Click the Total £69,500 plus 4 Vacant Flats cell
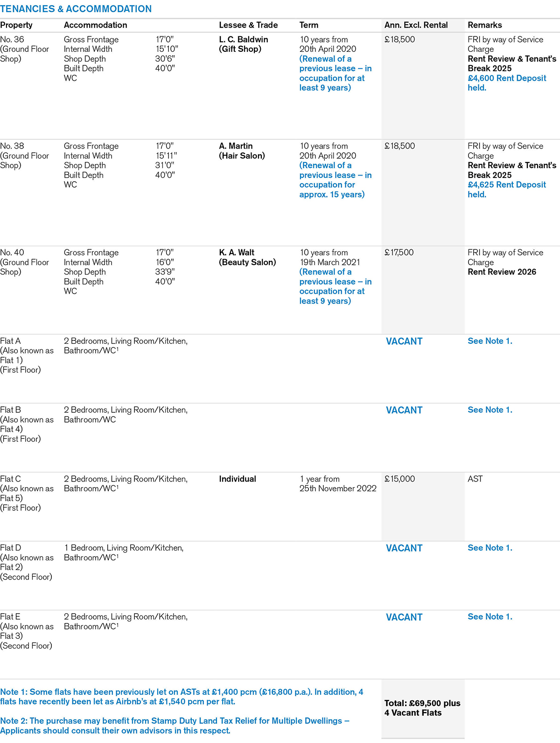 click(422, 708)
